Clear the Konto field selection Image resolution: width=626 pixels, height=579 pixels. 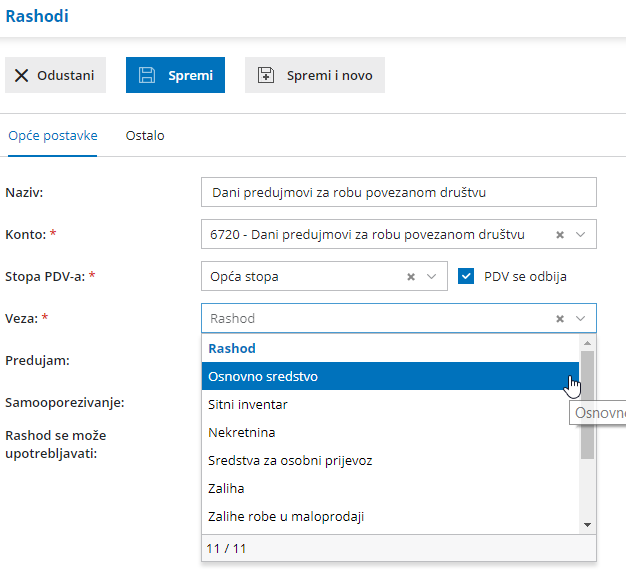(x=560, y=234)
